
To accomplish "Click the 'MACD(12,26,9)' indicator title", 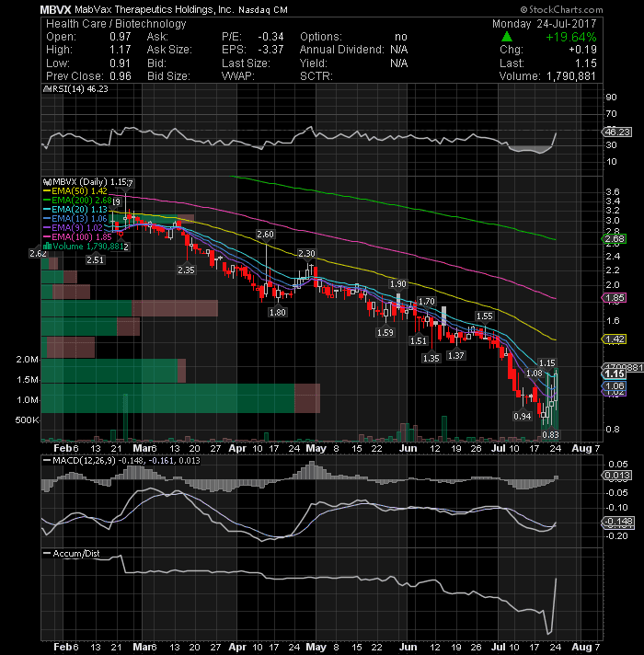I will tap(85, 461).
